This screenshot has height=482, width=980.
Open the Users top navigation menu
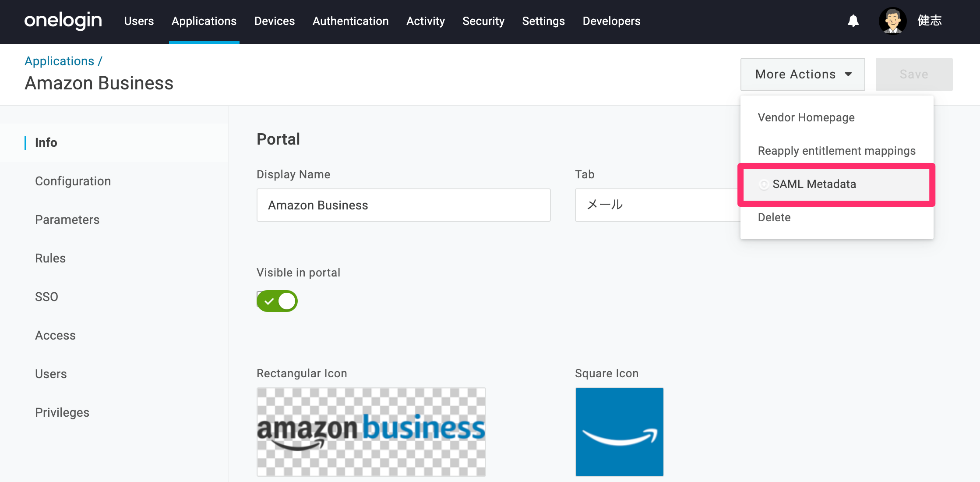pos(139,21)
